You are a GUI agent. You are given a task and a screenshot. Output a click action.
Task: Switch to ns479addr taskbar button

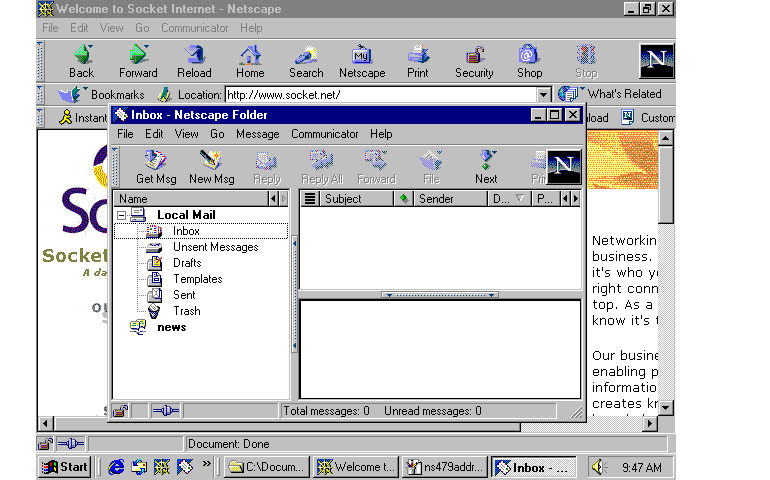coord(445,467)
